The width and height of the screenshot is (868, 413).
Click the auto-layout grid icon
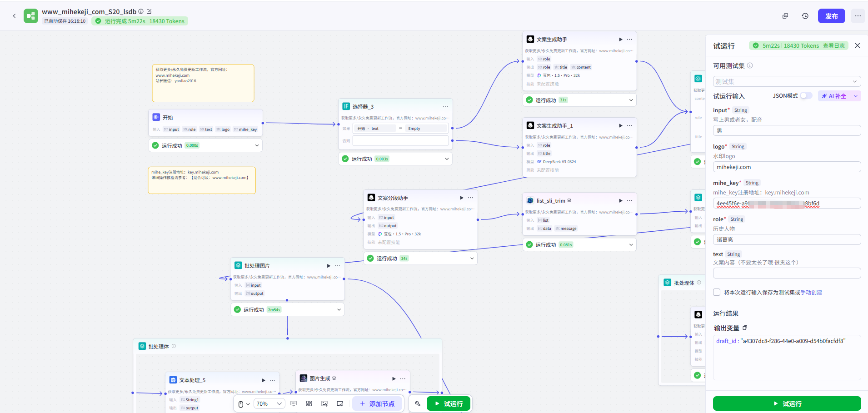[x=309, y=403]
